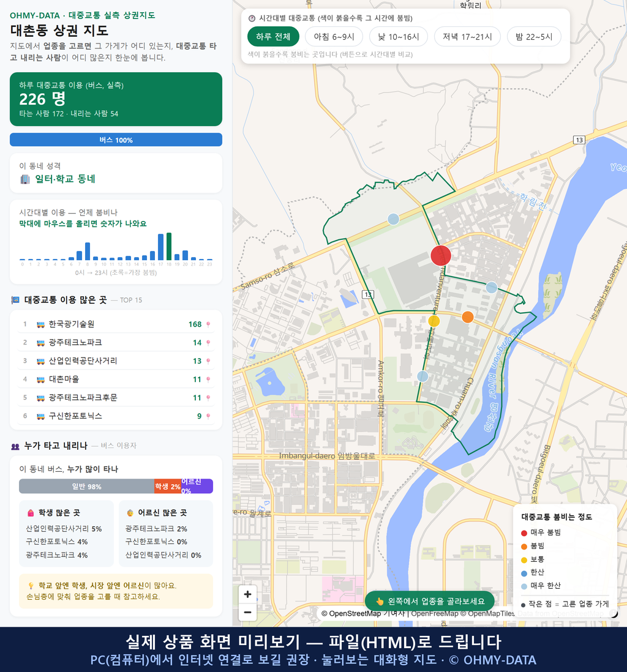Viewport: 627px width, 672px height.
Task: Click the 누가 타고 내리나 people icon
Action: pyautogui.click(x=15, y=446)
